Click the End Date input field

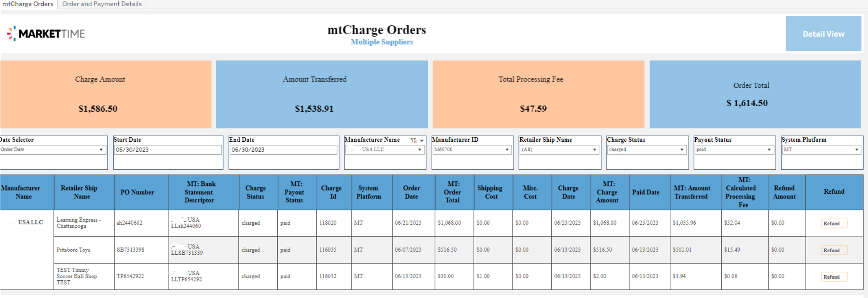(283, 150)
